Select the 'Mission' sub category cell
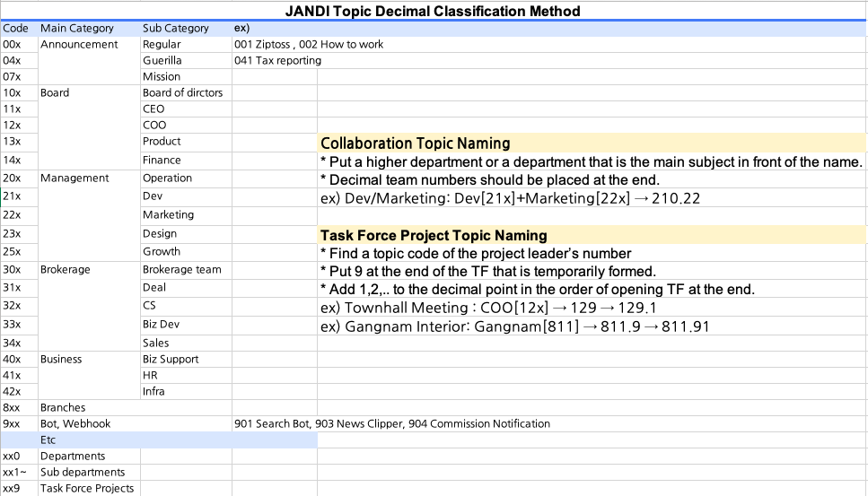Image resolution: width=868 pixels, height=496 pixels. pyautogui.click(x=186, y=76)
